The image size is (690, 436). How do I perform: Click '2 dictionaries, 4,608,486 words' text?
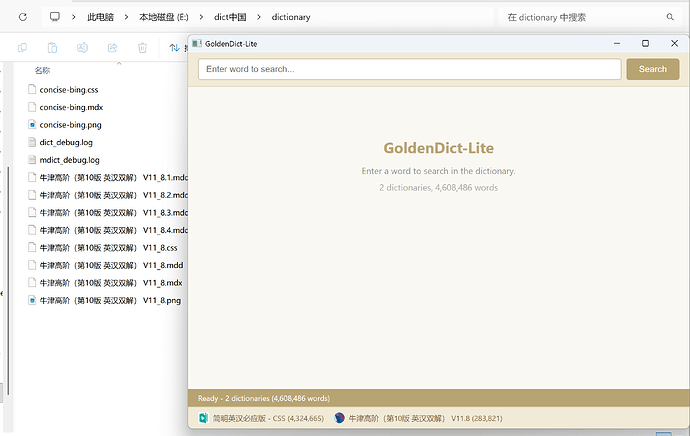[x=438, y=188]
